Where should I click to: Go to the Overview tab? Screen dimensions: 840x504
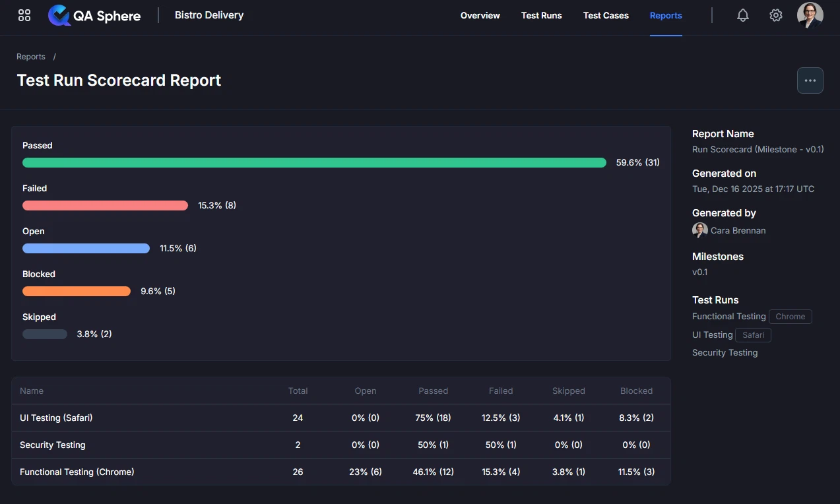(x=480, y=15)
